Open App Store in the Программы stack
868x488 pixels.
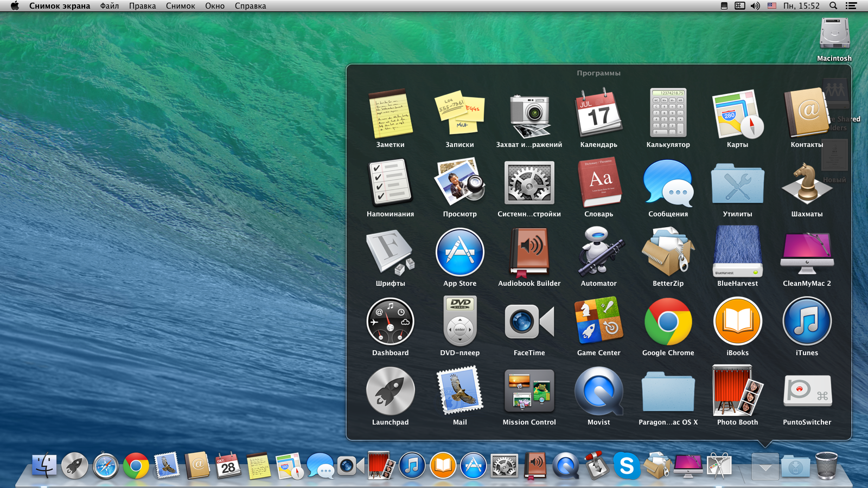coord(460,252)
